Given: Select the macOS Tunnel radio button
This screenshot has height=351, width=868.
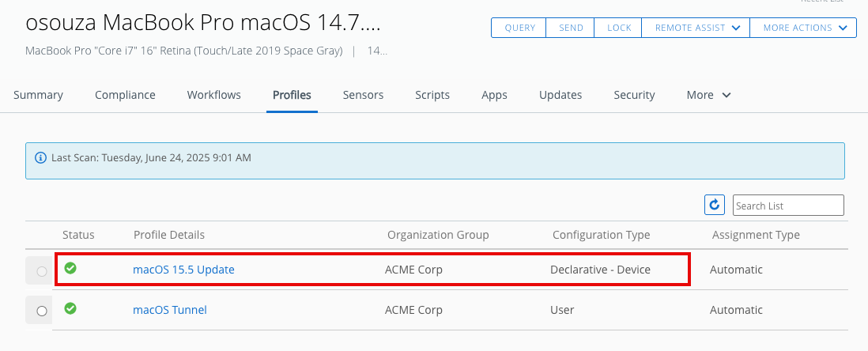Looking at the screenshot, I should coord(42,311).
